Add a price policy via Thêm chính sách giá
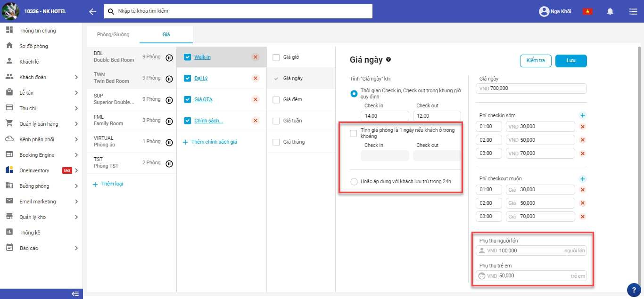Image resolution: width=644 pixels, height=299 pixels. click(210, 142)
